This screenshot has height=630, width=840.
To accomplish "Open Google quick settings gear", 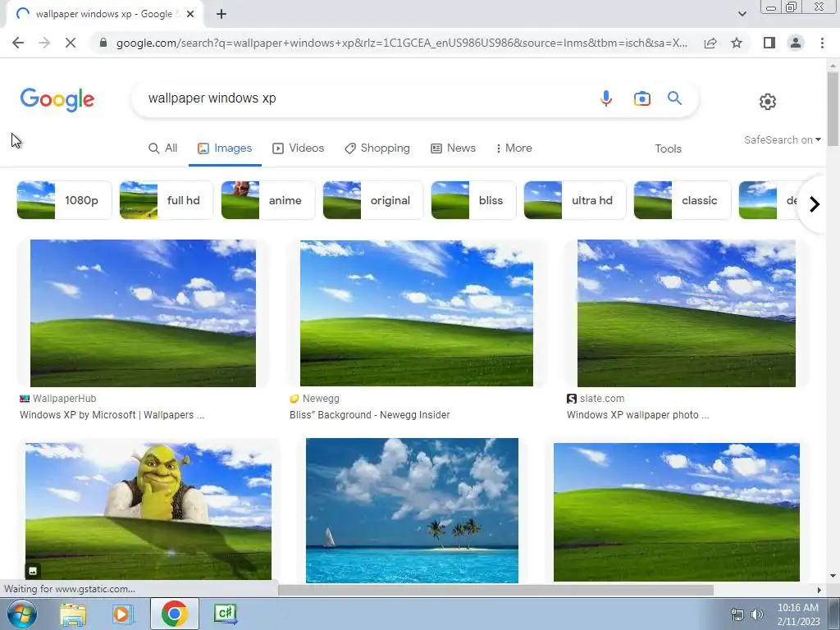I will click(768, 101).
